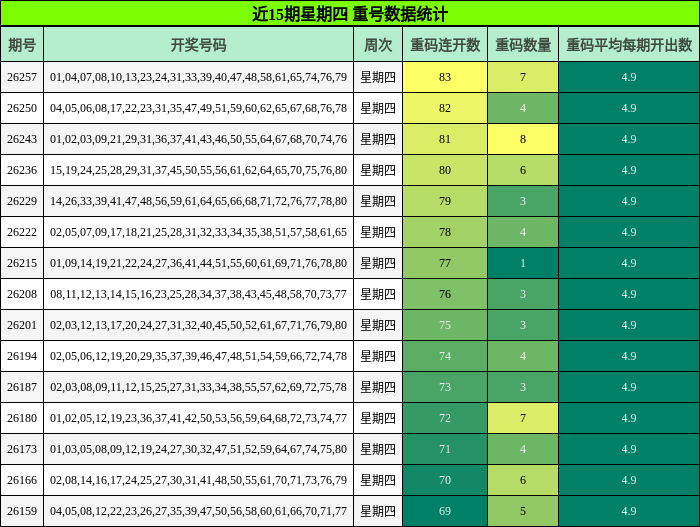This screenshot has height=527, width=700.
Task: Click the winning numbers for period 26194
Action: (x=199, y=356)
